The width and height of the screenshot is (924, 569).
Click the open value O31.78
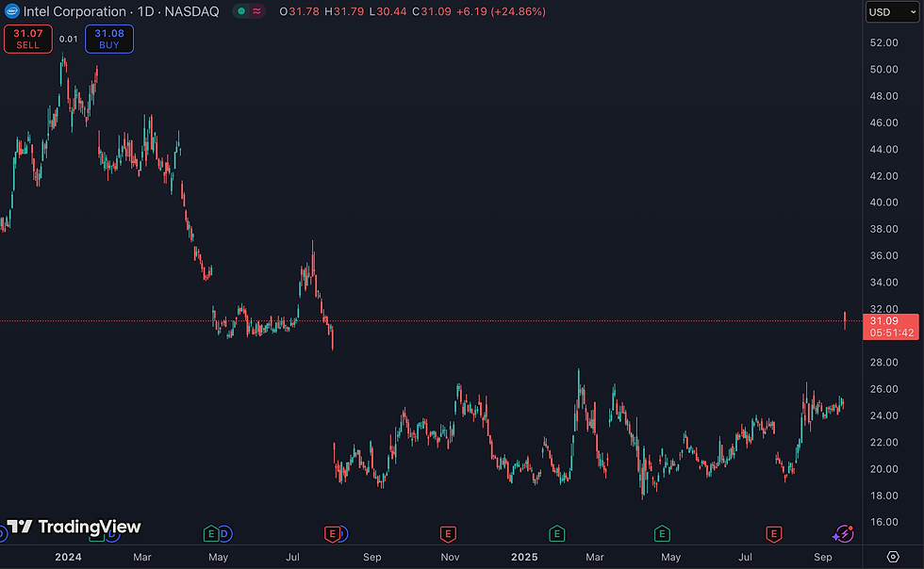coord(300,11)
